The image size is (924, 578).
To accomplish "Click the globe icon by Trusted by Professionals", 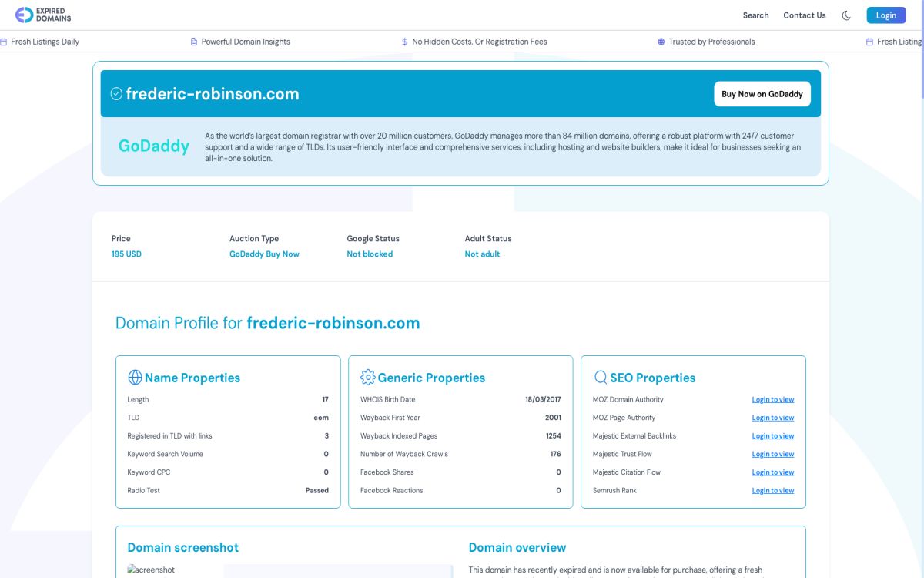I will (661, 42).
